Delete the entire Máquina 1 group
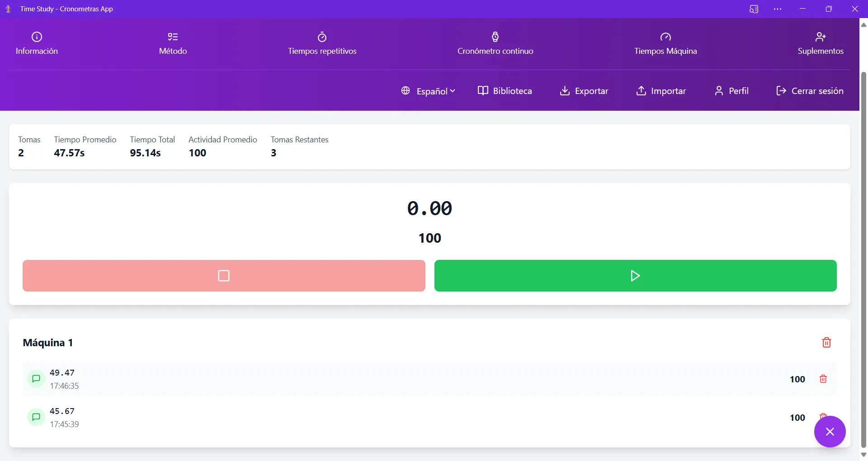 [x=826, y=343]
